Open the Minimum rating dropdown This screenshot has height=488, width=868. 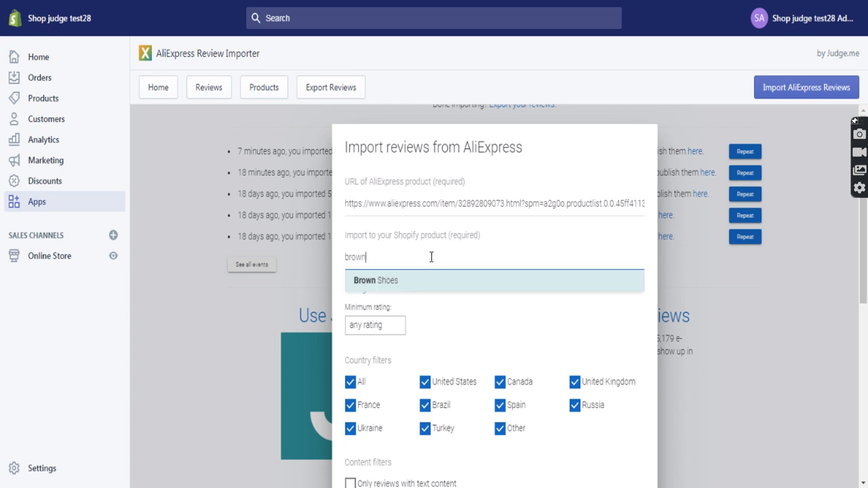(x=375, y=325)
